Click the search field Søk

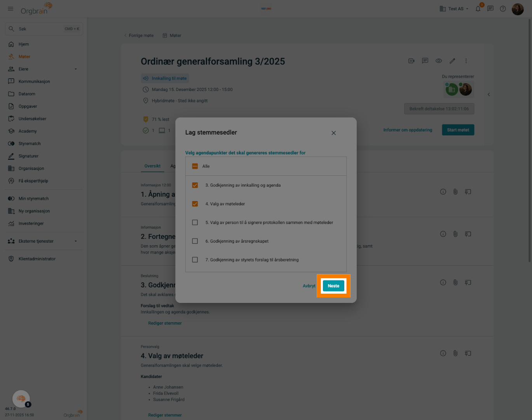point(44,29)
